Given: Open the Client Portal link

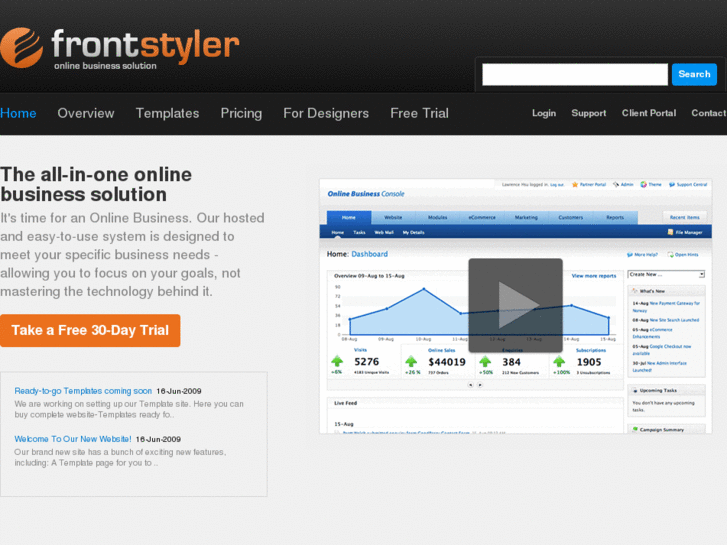Looking at the screenshot, I should [649, 113].
